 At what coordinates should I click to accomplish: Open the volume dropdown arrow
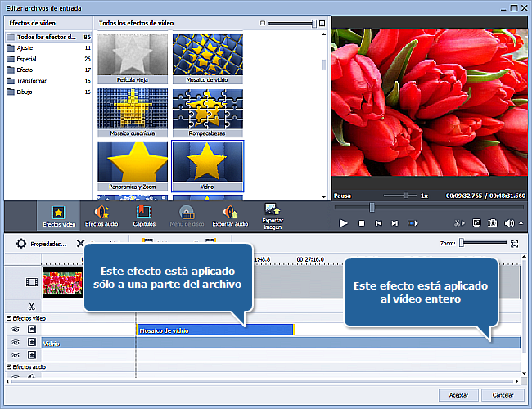point(519,223)
